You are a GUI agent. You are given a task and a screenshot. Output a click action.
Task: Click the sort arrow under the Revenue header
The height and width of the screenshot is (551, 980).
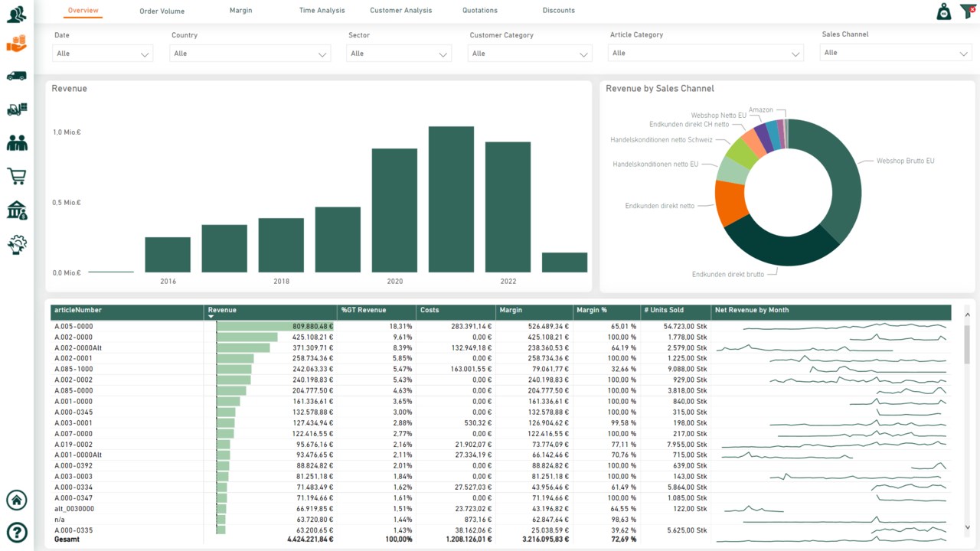point(211,316)
